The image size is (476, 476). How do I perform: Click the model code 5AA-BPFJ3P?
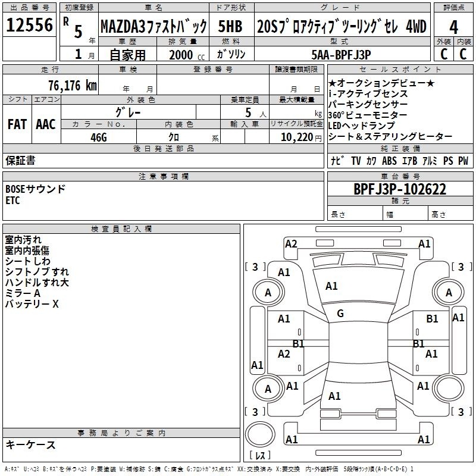coord(341,54)
